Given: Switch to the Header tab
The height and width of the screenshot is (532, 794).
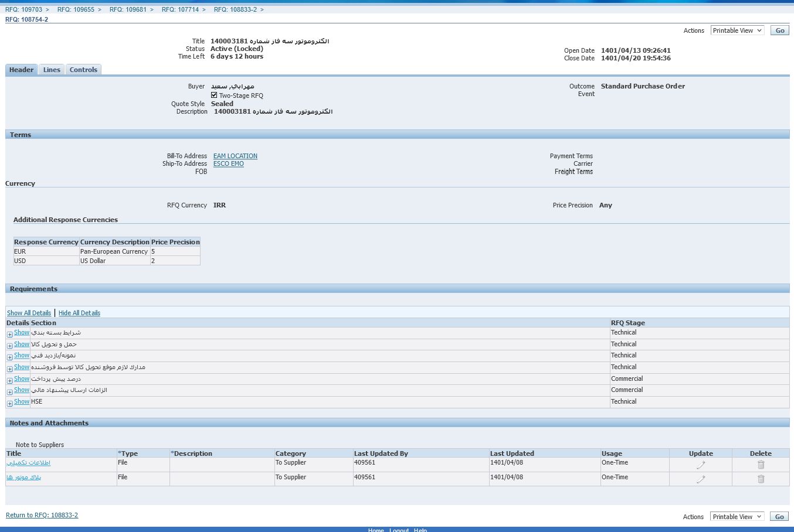Looking at the screenshot, I should (21, 70).
